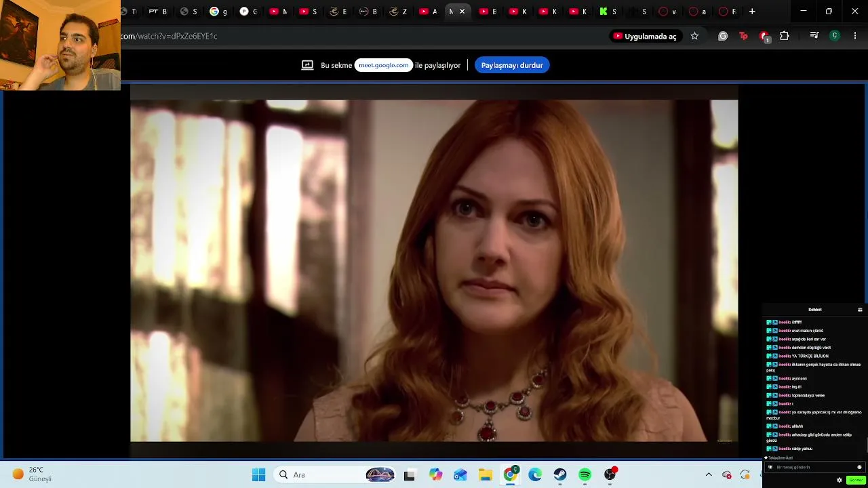The image size is (868, 488).
Task: Close the active browser tab
Action: click(462, 12)
